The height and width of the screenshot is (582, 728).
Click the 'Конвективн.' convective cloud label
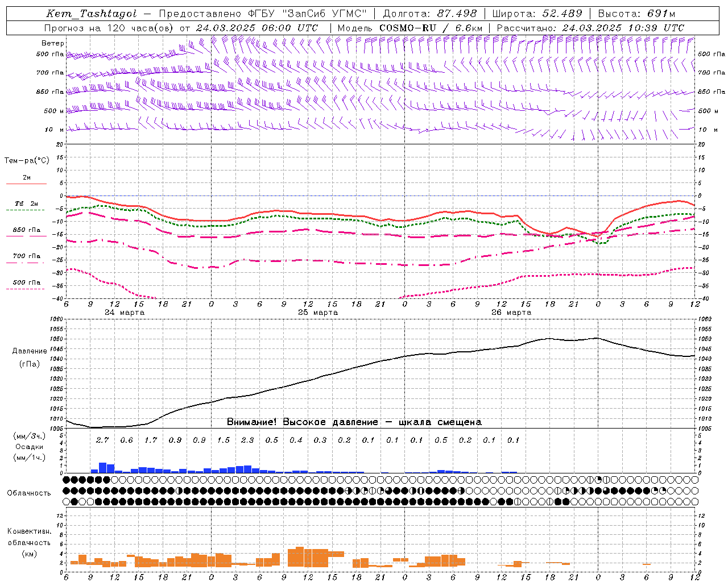(29, 531)
